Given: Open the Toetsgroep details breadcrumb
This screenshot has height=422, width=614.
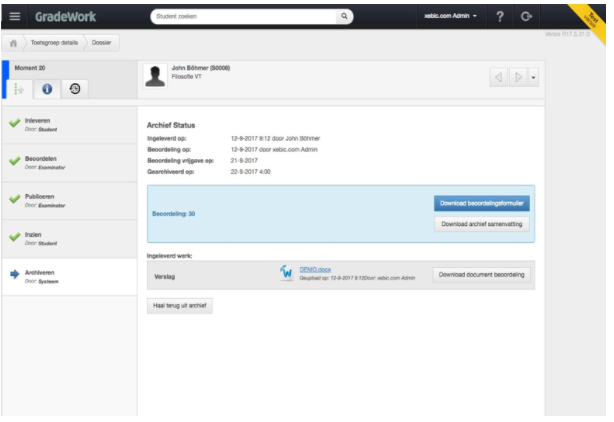Looking at the screenshot, I should [x=54, y=43].
